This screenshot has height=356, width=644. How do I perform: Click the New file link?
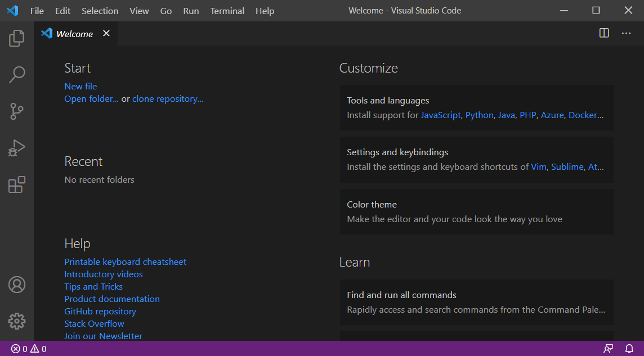80,87
